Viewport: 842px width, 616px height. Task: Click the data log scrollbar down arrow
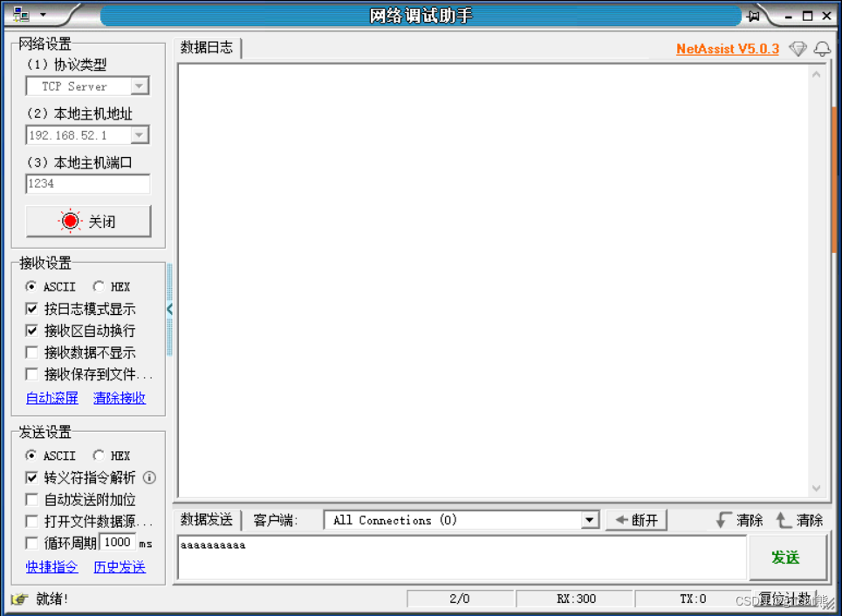pyautogui.click(x=816, y=489)
